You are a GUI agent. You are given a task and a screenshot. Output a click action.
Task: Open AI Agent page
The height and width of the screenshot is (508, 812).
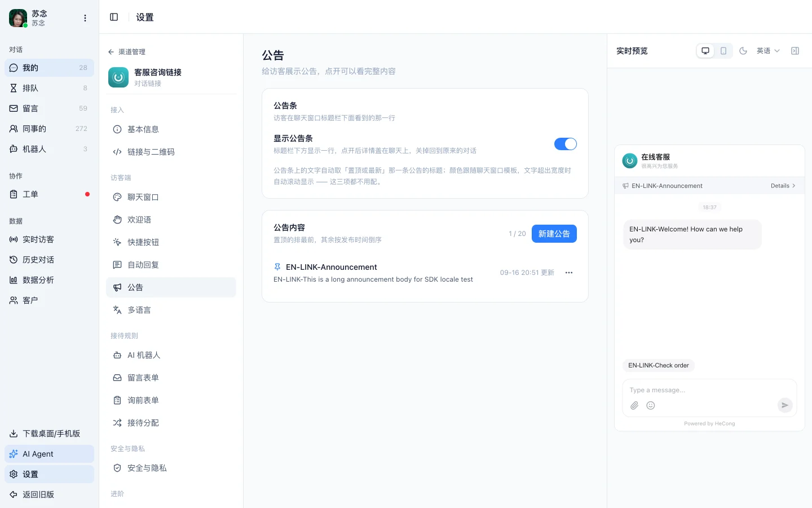click(x=49, y=454)
